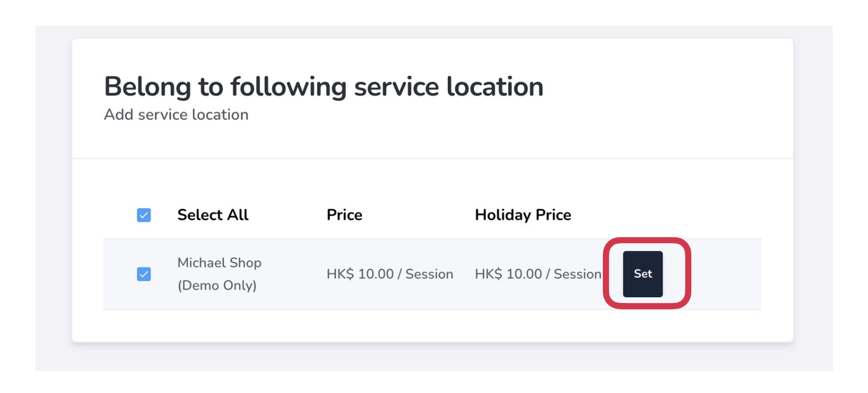The image size is (868, 393).
Task: Uncheck the Michael Shop (Demo Only) checkbox
Action: (x=144, y=274)
